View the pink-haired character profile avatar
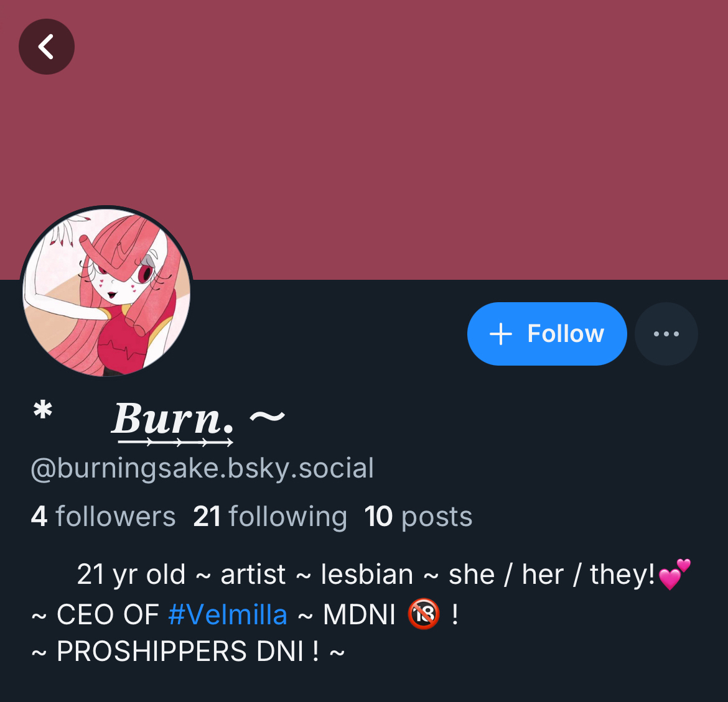 (x=107, y=292)
